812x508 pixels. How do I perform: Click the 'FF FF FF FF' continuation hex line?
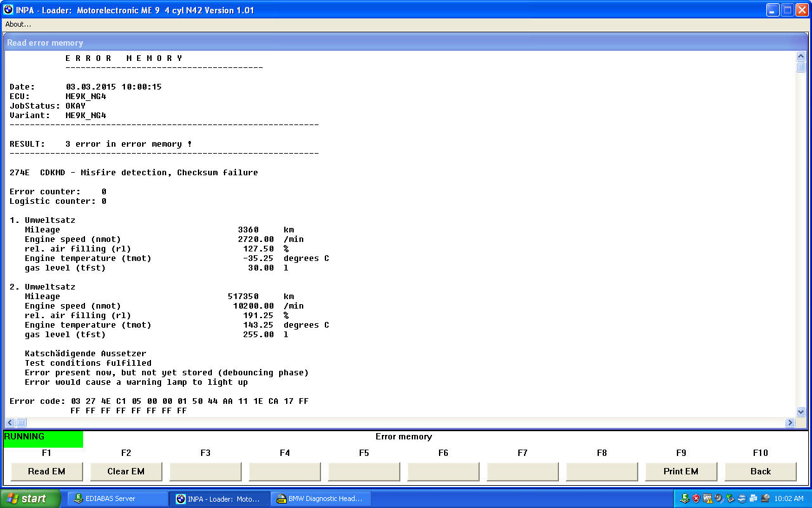click(x=129, y=410)
